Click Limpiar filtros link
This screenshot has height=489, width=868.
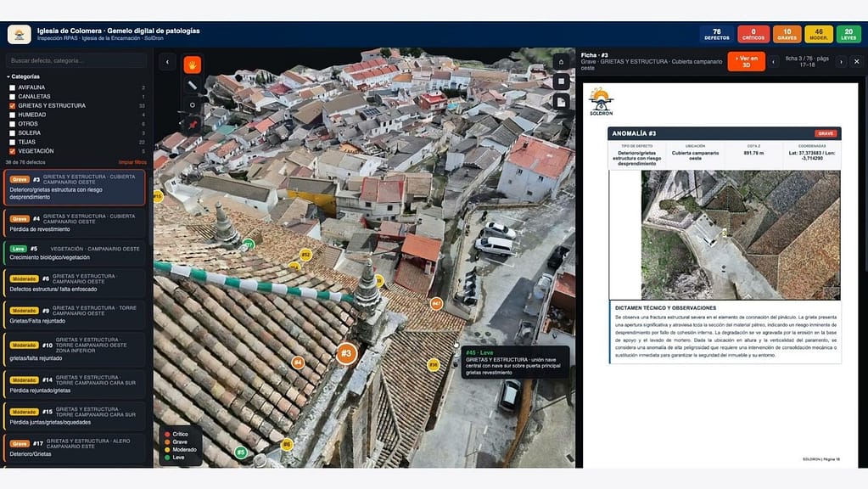[132, 162]
